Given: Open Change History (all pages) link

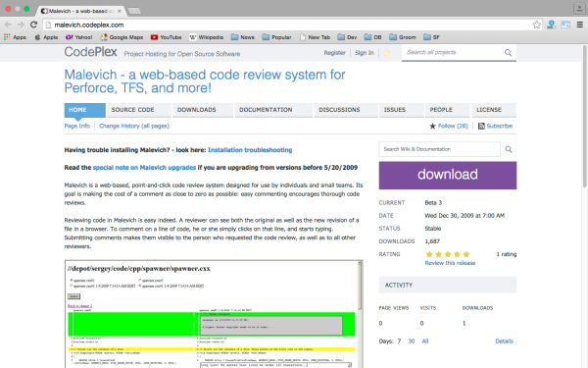Looking at the screenshot, I should [134, 127].
